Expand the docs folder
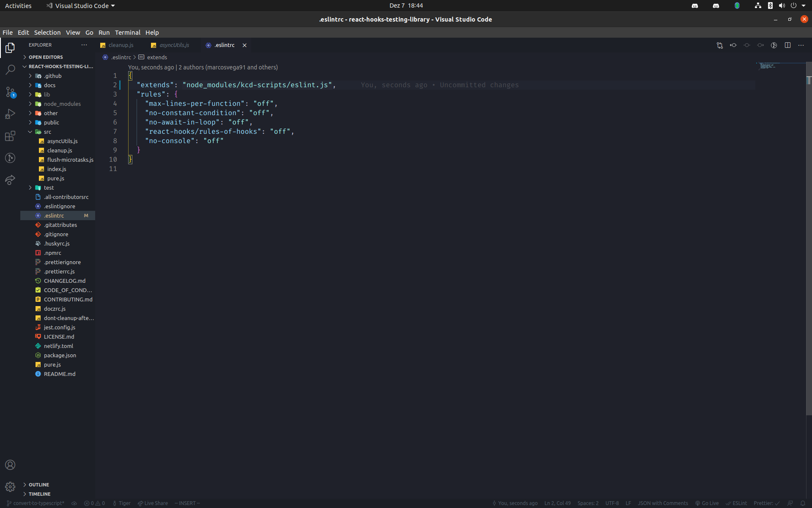 58,85
